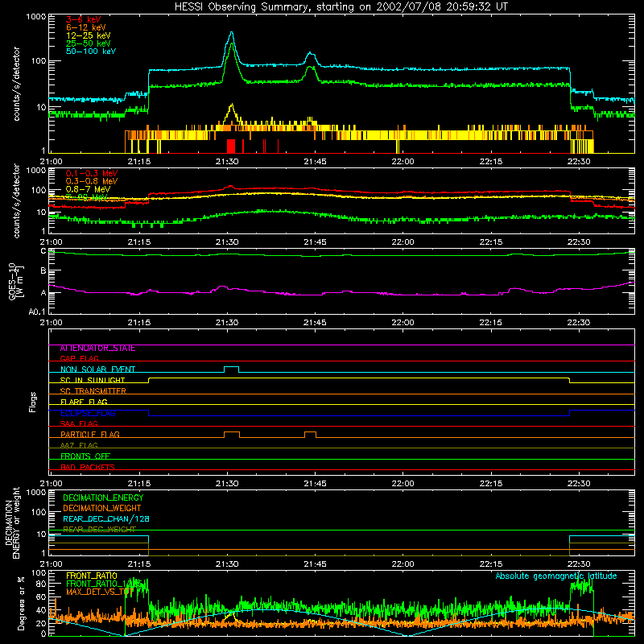This screenshot has width=644, height=644.
Task: Click the 22:30 tick under the keV panel
Action: 579,162
